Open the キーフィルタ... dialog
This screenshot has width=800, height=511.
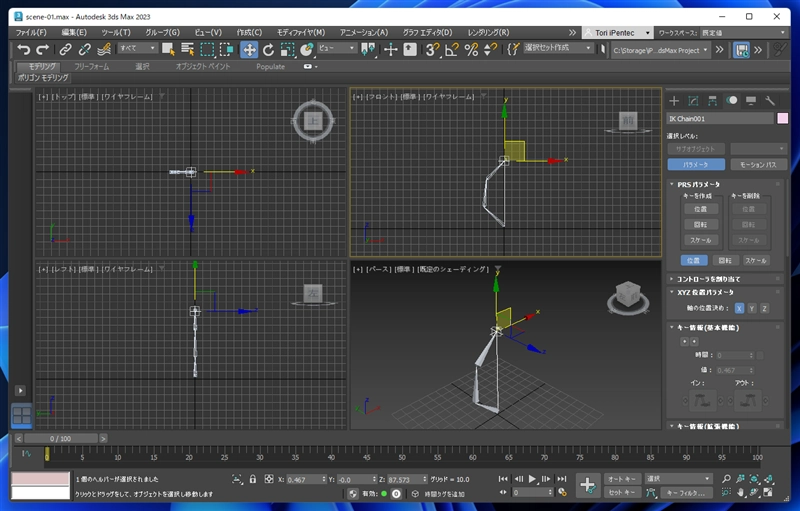[x=686, y=493]
